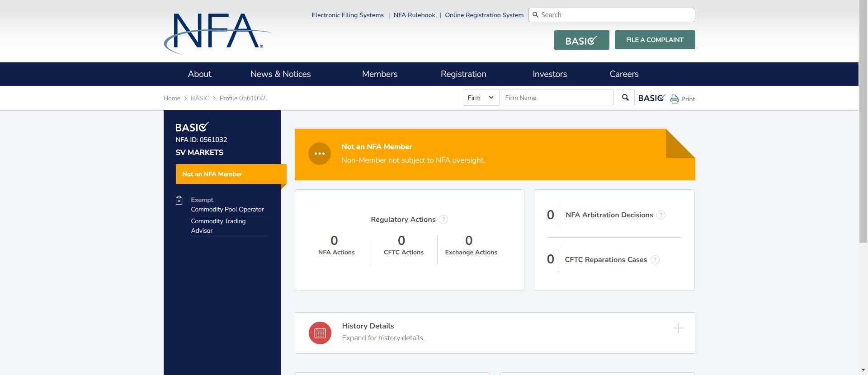Open the News & Notices menu
The width and height of the screenshot is (868, 375).
280,74
